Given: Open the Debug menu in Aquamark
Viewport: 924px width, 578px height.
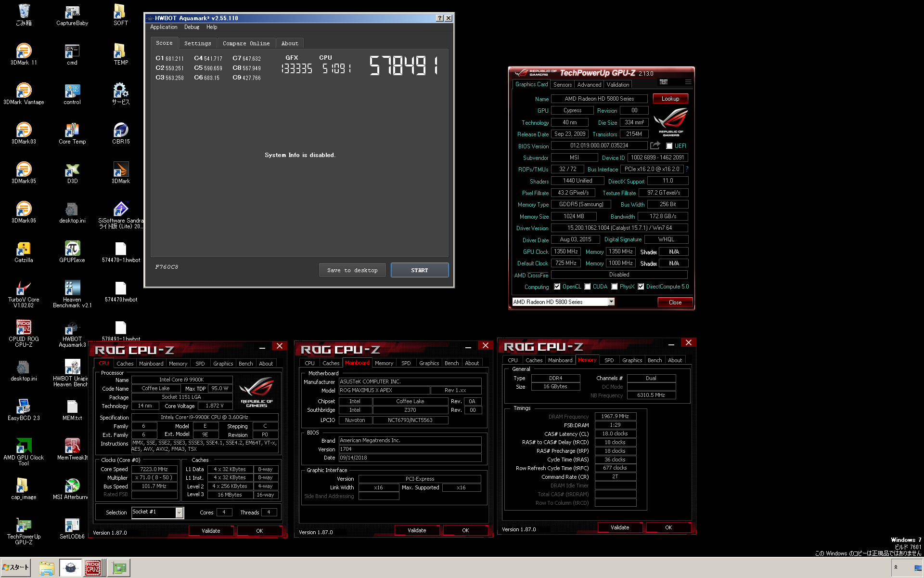Looking at the screenshot, I should click(192, 27).
